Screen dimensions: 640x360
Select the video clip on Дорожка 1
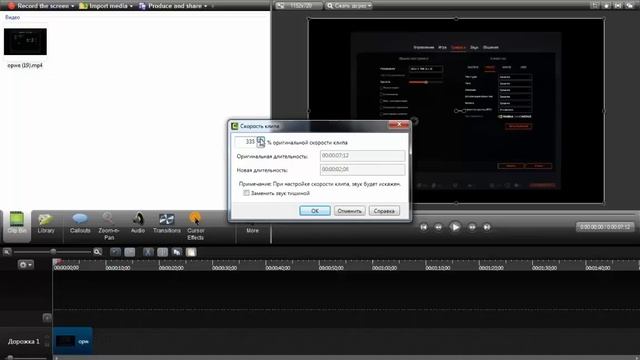73,341
